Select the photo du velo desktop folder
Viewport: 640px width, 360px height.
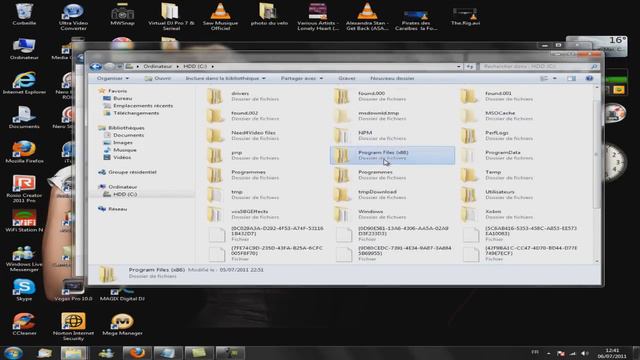pyautogui.click(x=269, y=14)
